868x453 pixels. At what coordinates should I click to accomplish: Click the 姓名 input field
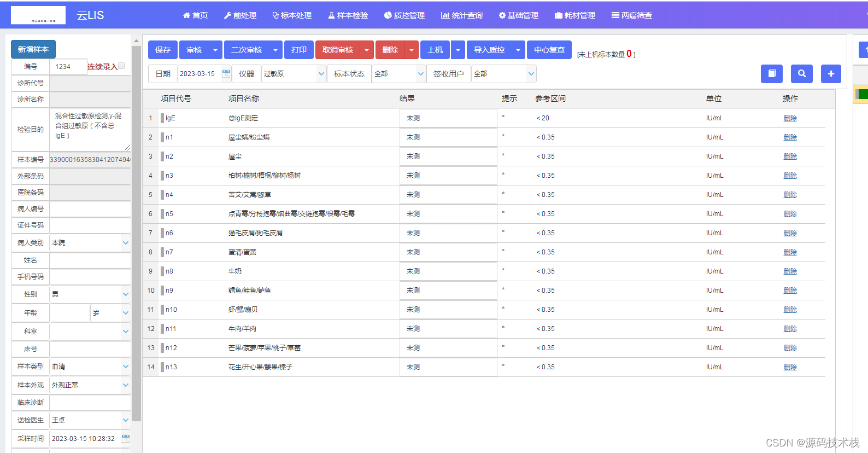click(90, 260)
